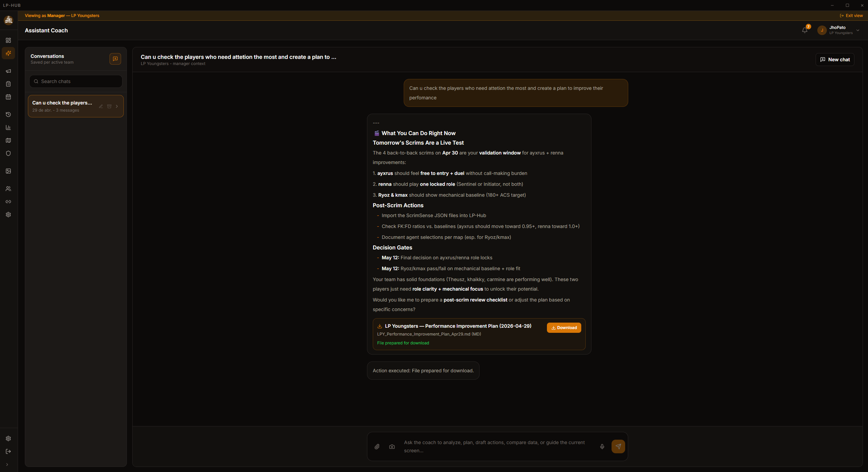Click the microphone voice input icon

tap(602, 447)
